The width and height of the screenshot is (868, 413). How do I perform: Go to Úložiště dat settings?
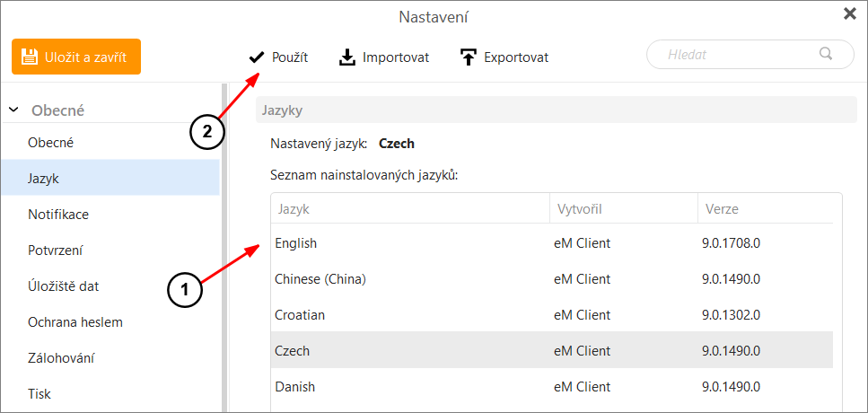pyautogui.click(x=110, y=286)
